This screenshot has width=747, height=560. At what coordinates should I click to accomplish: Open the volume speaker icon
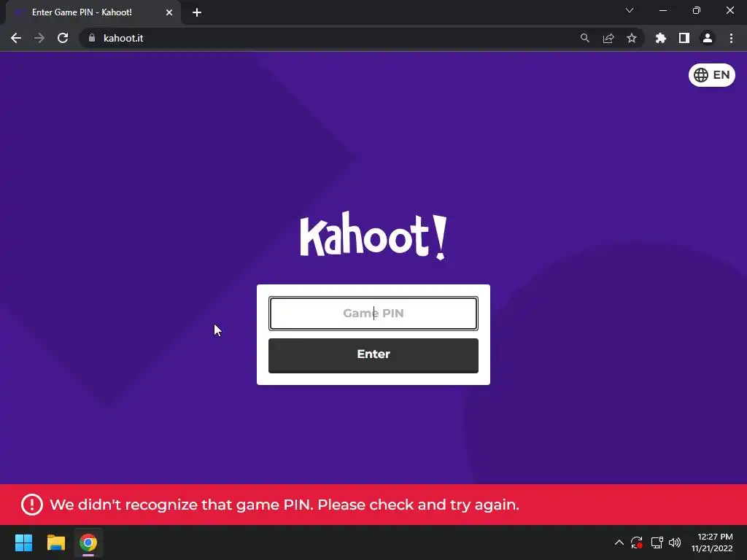pyautogui.click(x=675, y=542)
